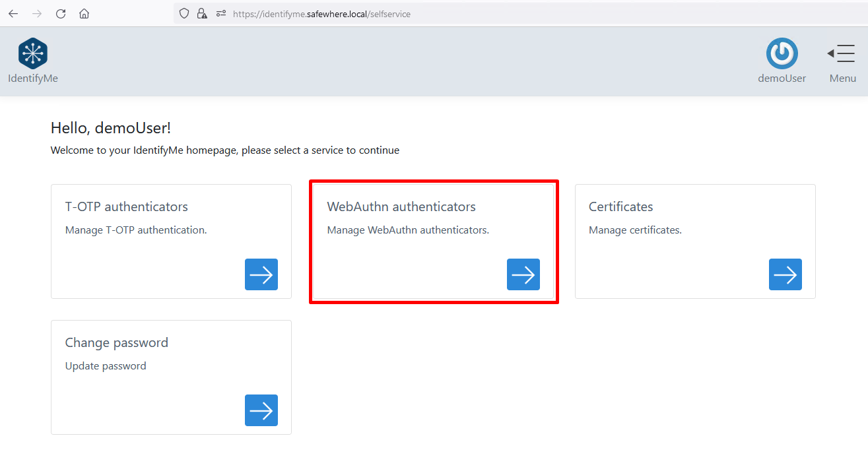
Task: Click the demoUser power icon
Action: 782,53
